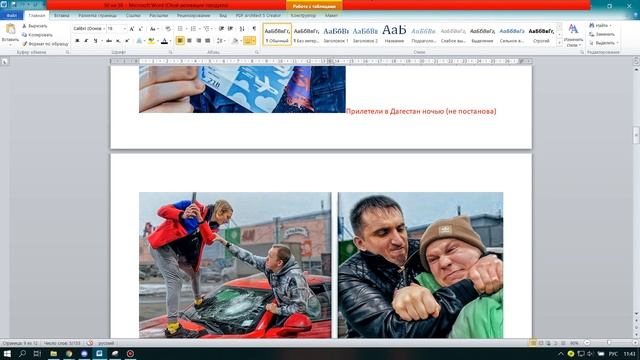Viewport: 640px width, 360px height.
Task: Cut selection with Вырезать
Action: [35, 26]
